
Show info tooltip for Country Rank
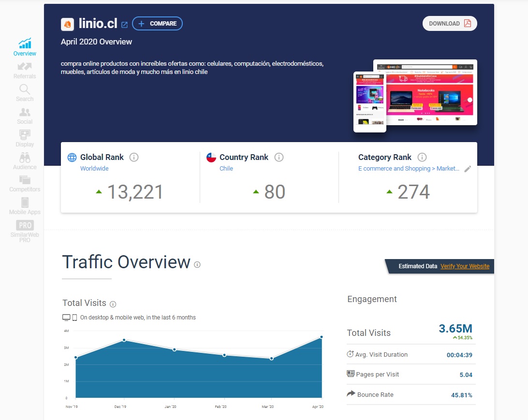[279, 157]
